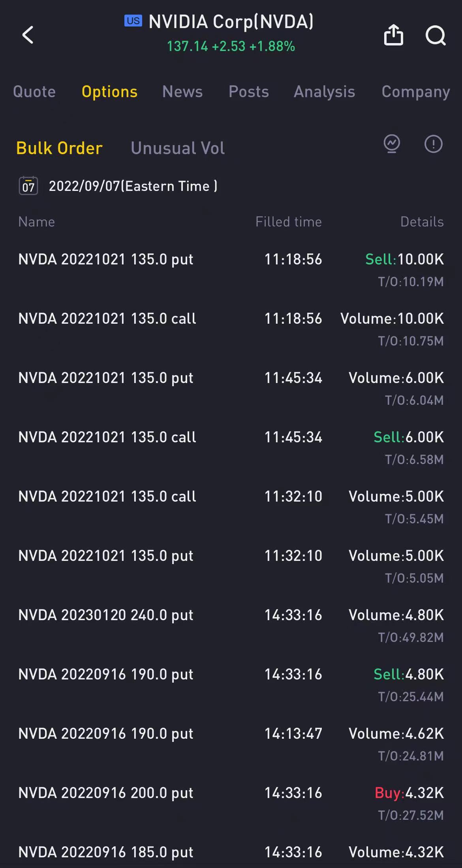
Task: Switch to Unusual Vol view
Action: tap(178, 148)
